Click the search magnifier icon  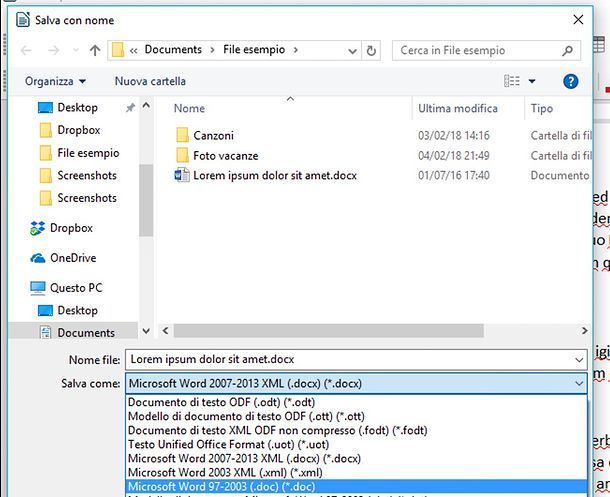tap(568, 51)
